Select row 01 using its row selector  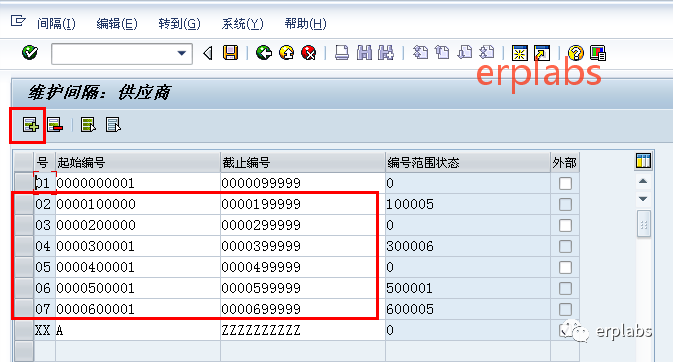pyautogui.click(x=24, y=183)
